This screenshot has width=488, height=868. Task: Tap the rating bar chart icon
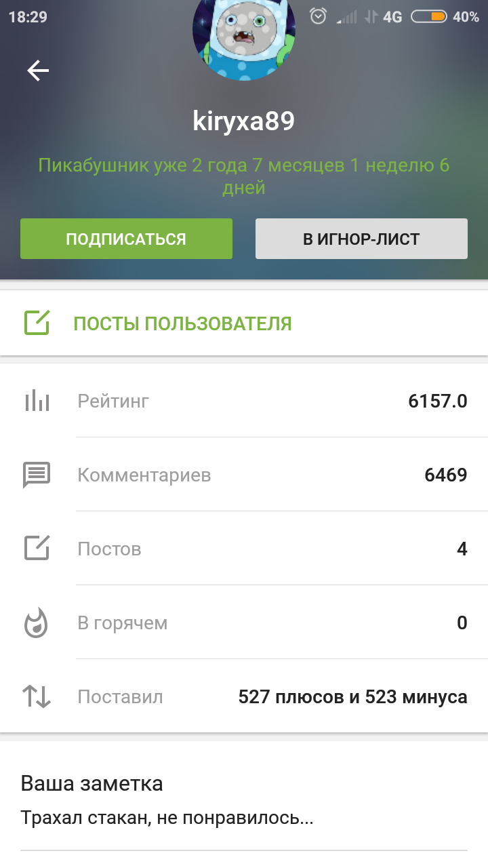(37, 401)
